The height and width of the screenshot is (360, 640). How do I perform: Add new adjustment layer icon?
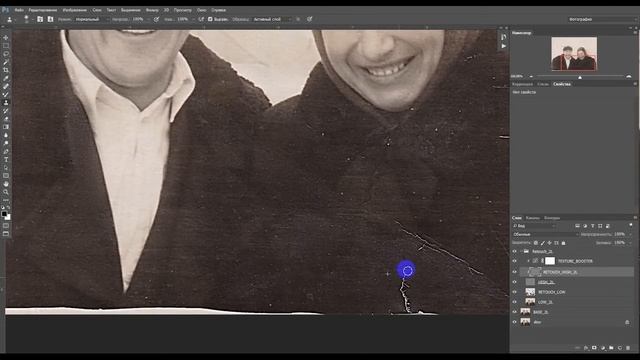pos(602,348)
